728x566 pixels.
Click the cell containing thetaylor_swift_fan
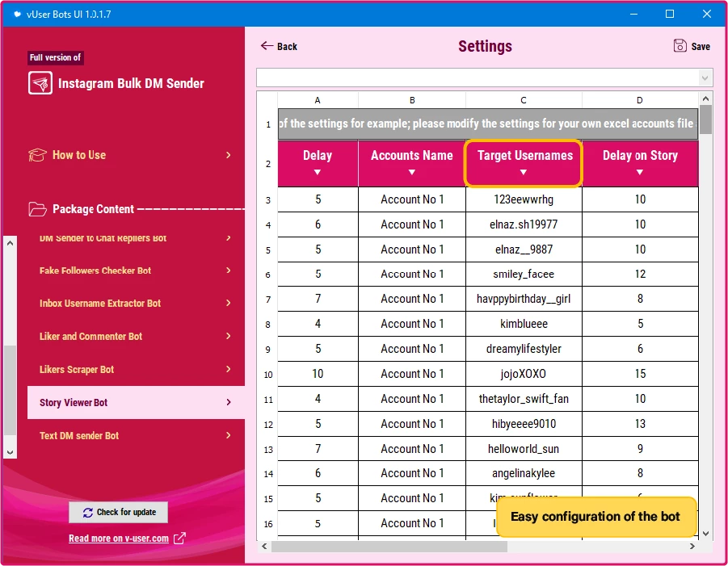pos(524,399)
